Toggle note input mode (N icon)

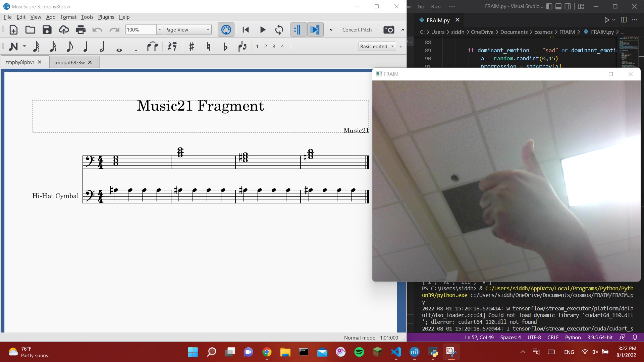click(x=13, y=47)
